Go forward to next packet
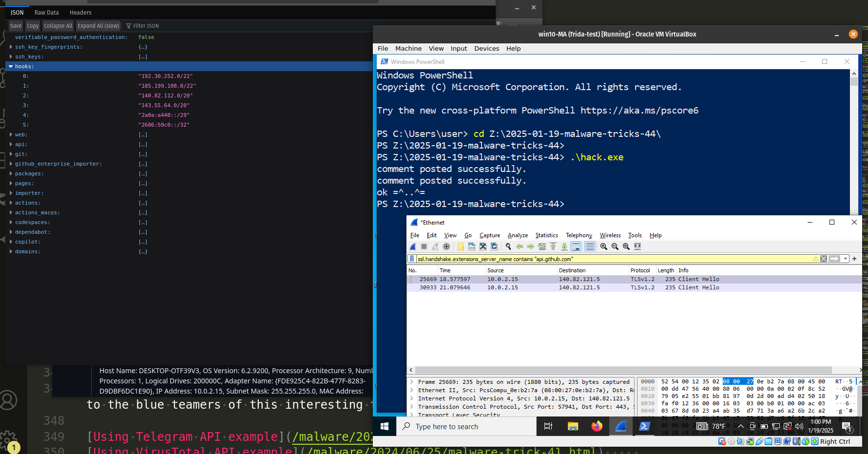The height and width of the screenshot is (454, 868). 531,246
